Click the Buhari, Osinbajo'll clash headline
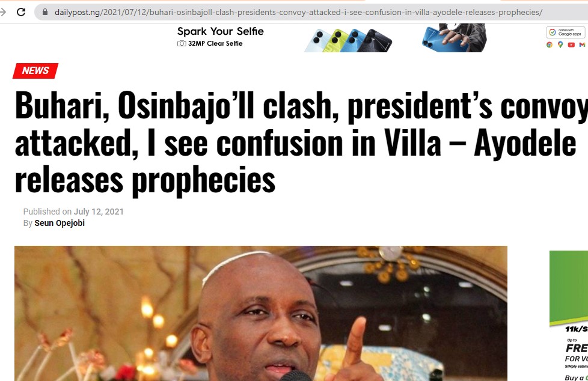The width and height of the screenshot is (588, 381). (x=301, y=142)
